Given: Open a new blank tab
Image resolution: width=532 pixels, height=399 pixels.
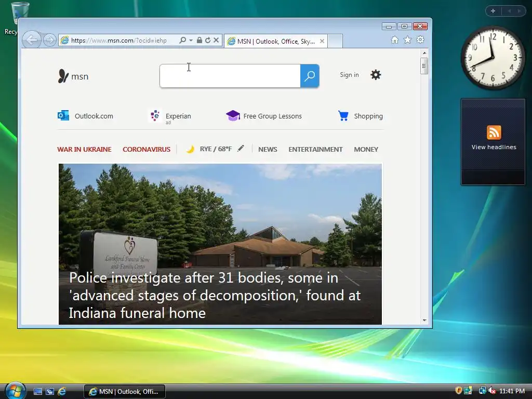Looking at the screenshot, I should click(335, 41).
